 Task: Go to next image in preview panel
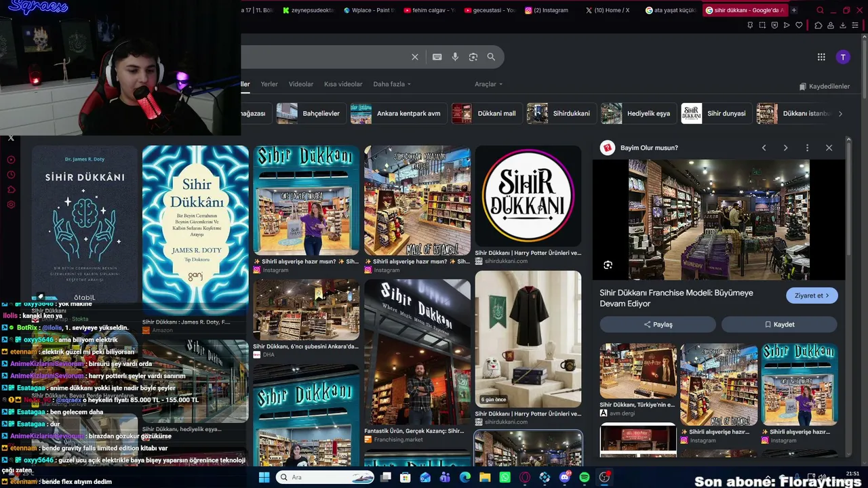tap(785, 148)
